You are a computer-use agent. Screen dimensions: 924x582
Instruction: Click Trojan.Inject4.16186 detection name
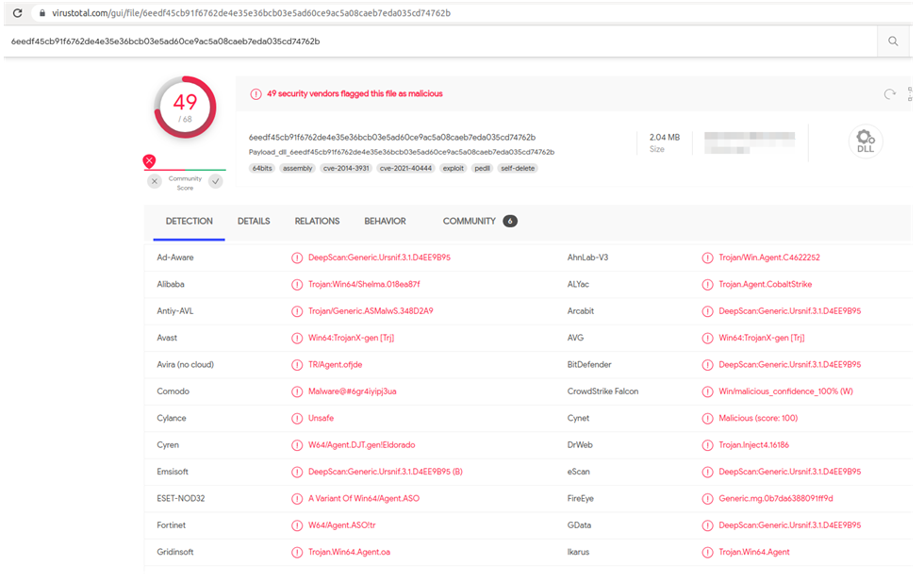click(753, 445)
